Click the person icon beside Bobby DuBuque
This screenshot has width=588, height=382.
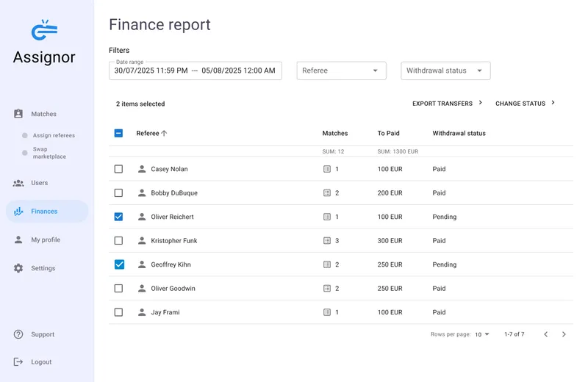click(x=142, y=193)
